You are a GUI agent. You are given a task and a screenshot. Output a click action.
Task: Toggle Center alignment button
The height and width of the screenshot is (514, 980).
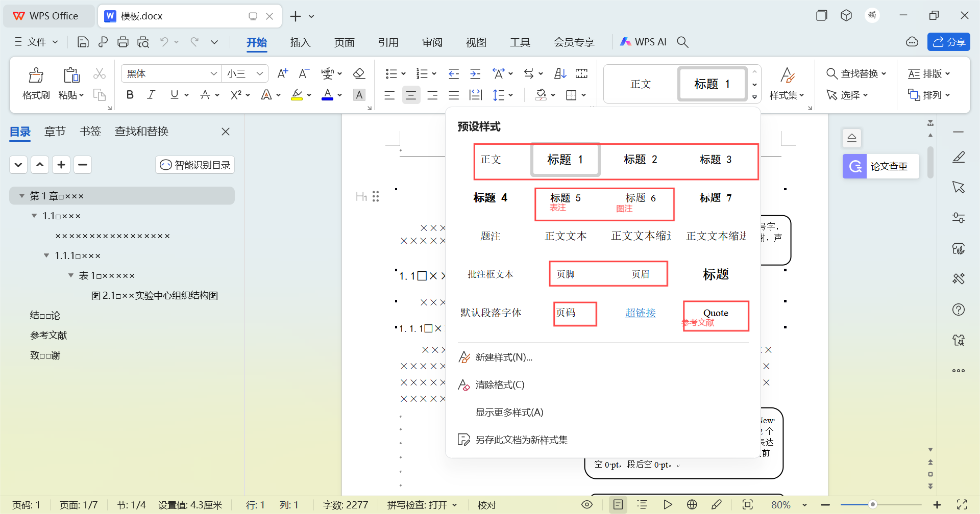click(411, 95)
